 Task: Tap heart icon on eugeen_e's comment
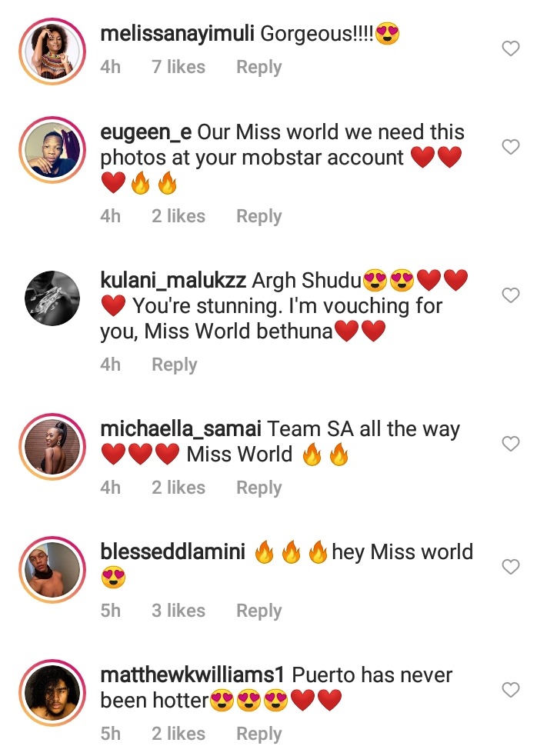[x=511, y=147]
